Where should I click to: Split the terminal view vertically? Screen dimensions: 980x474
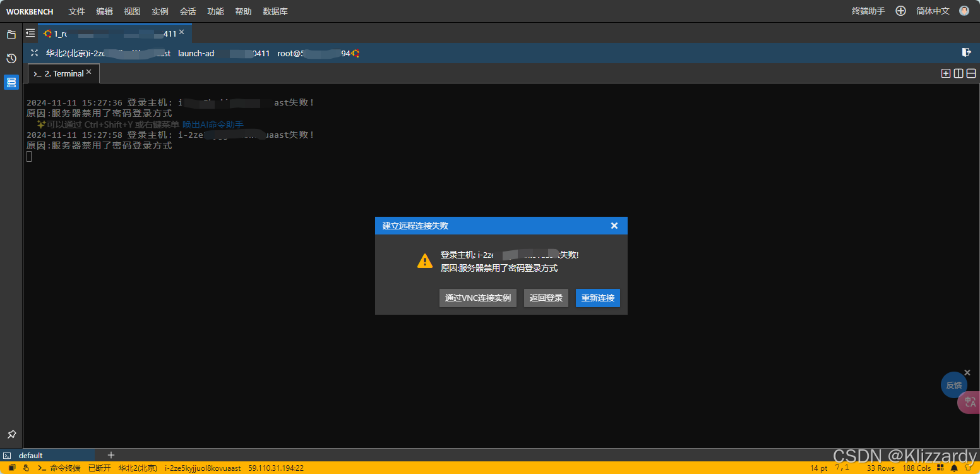click(x=959, y=73)
